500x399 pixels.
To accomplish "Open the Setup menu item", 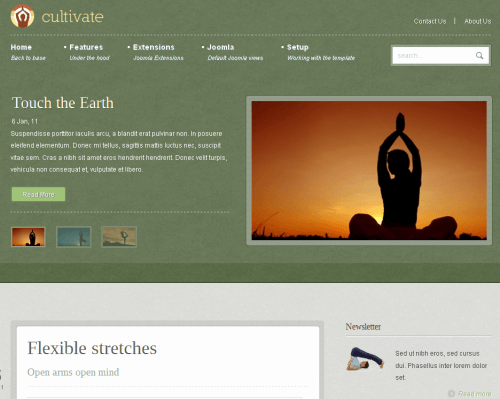I will pyautogui.click(x=298, y=47).
